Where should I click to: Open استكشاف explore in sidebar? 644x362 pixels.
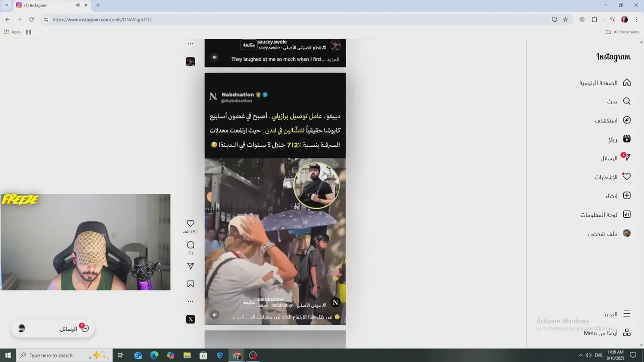[612, 120]
